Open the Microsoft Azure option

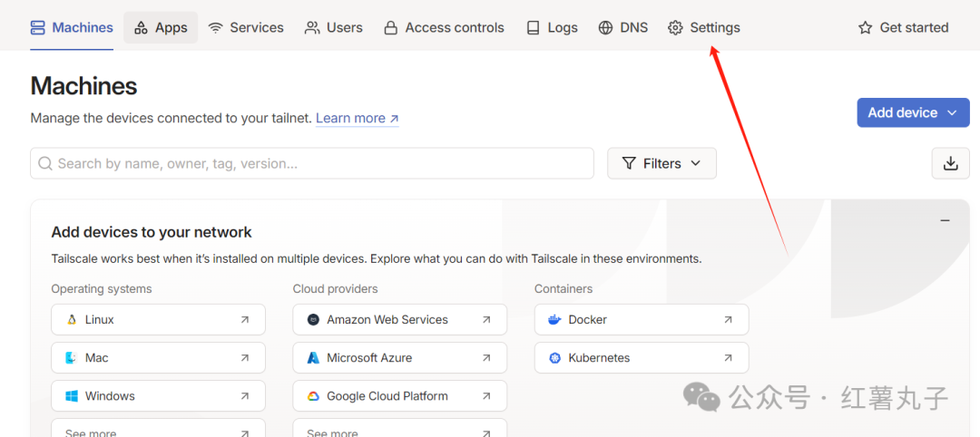[400, 358]
